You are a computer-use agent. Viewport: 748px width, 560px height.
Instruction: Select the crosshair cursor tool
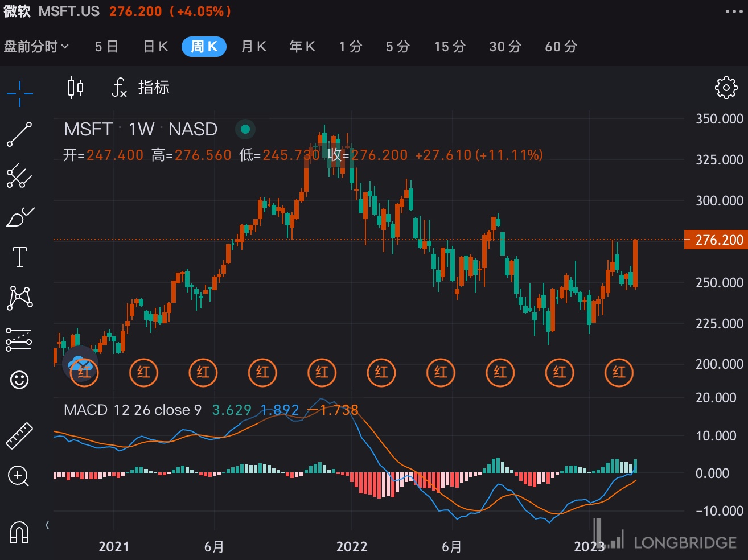coord(19,94)
